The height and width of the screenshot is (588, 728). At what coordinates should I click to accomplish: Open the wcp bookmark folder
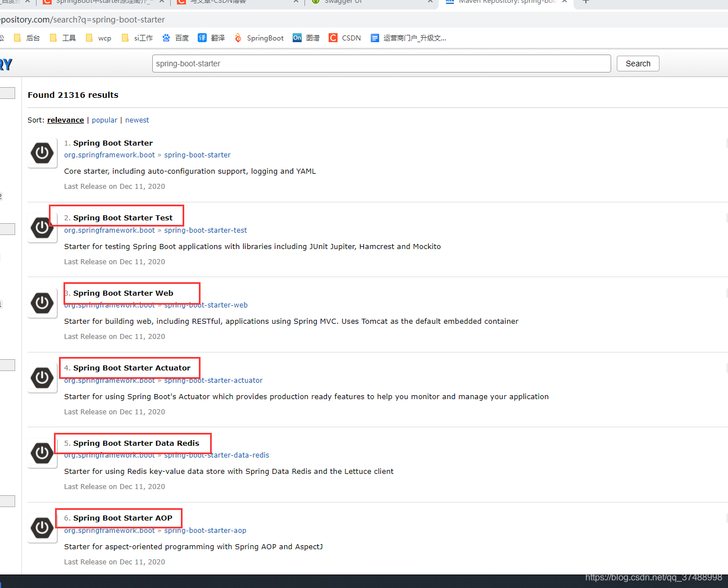(98, 38)
